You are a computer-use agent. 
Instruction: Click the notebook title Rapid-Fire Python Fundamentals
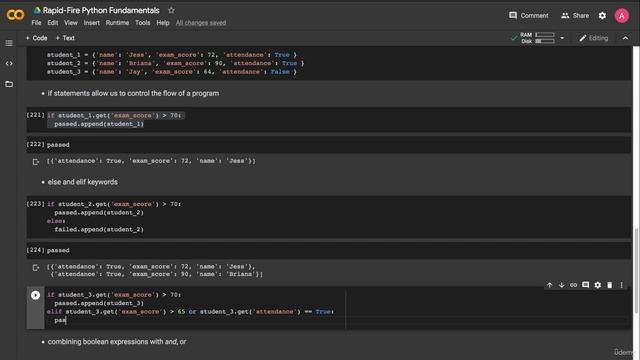(x=101, y=10)
